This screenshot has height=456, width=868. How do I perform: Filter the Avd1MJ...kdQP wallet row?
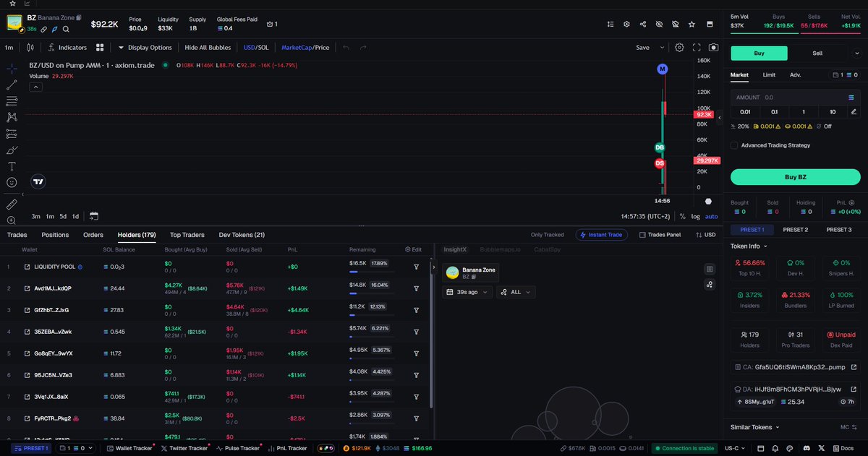[x=417, y=288]
